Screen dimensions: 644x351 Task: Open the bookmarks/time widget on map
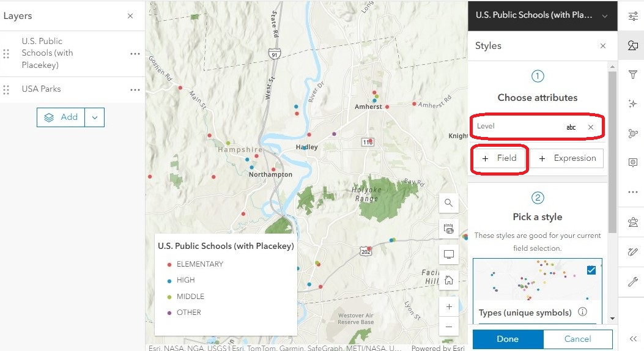coord(449,229)
